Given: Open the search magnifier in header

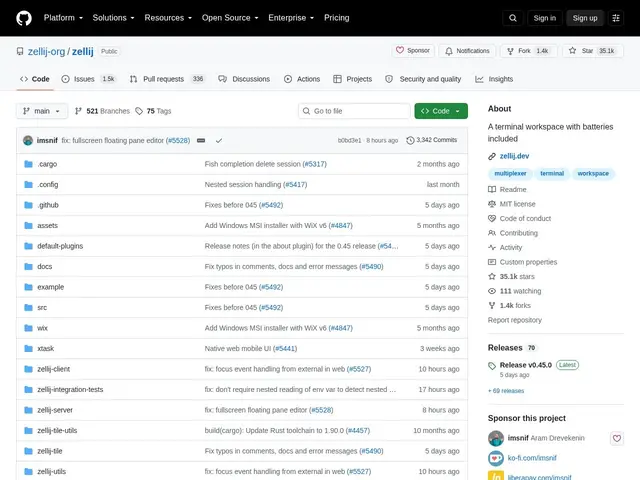Looking at the screenshot, I should point(513,18).
